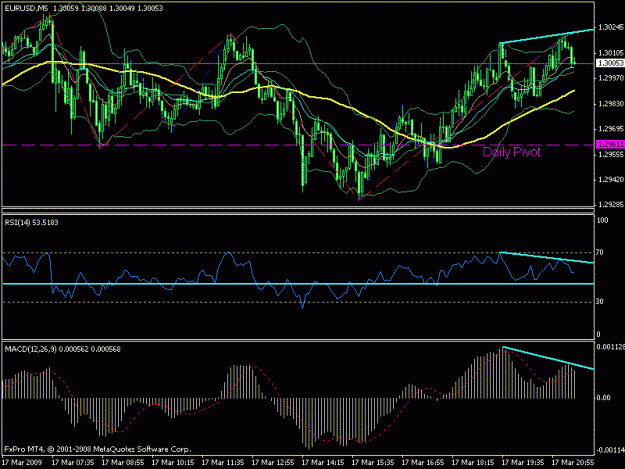Click price scale value 1.30105
The image size is (625, 469).
tap(611, 53)
